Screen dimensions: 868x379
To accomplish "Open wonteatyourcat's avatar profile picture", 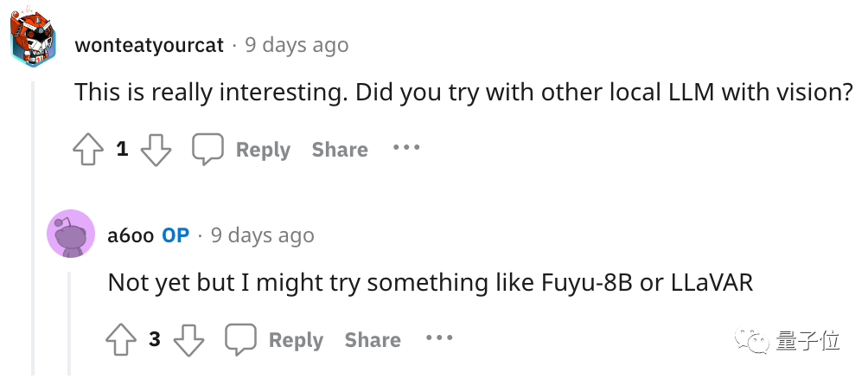I will [33, 41].
